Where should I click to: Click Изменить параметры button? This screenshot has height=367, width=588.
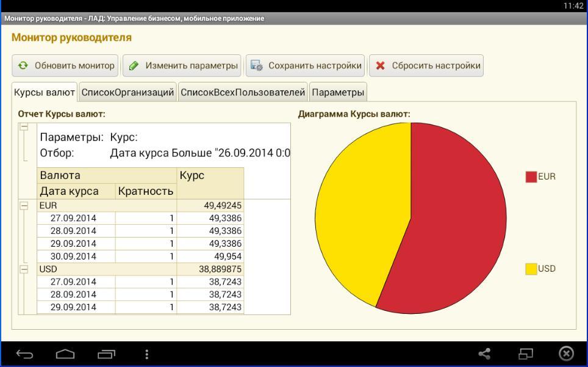[182, 66]
